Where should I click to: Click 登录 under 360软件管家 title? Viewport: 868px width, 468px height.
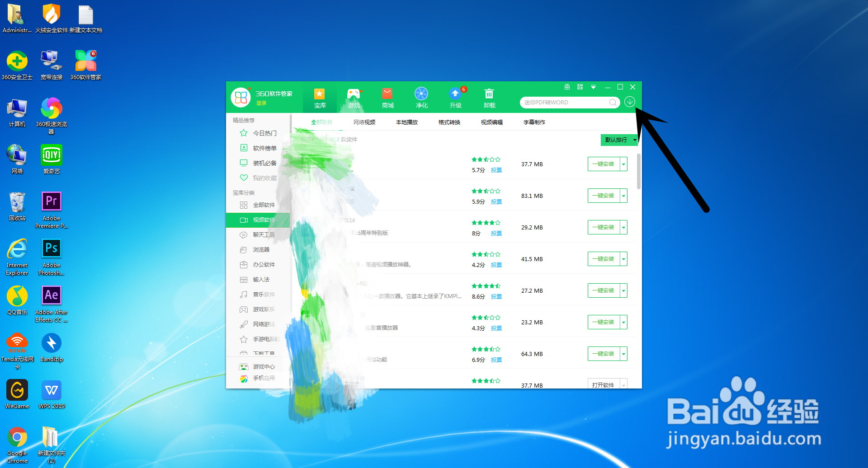pyautogui.click(x=261, y=103)
